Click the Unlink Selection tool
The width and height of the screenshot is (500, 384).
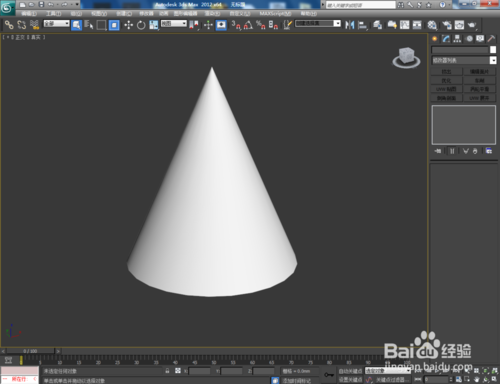point(22,25)
